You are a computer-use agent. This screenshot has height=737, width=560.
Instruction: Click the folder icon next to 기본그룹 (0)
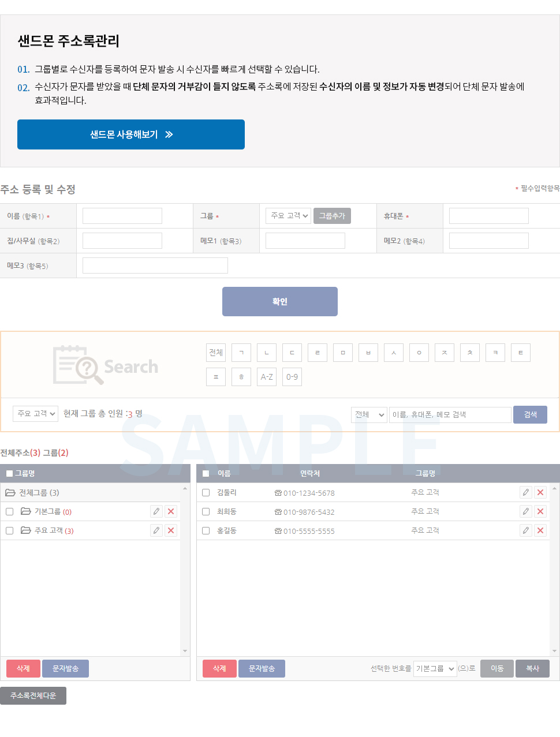(26, 511)
